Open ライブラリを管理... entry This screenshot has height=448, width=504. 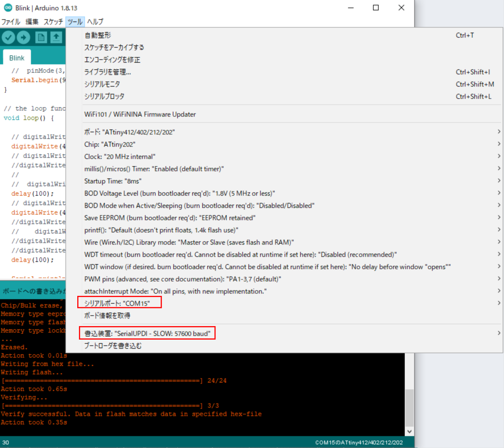(284, 72)
